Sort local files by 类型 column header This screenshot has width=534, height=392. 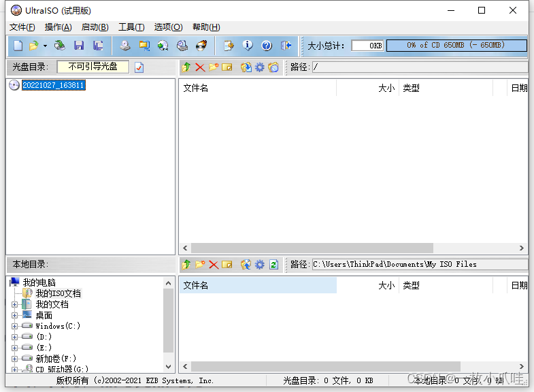tap(446, 285)
